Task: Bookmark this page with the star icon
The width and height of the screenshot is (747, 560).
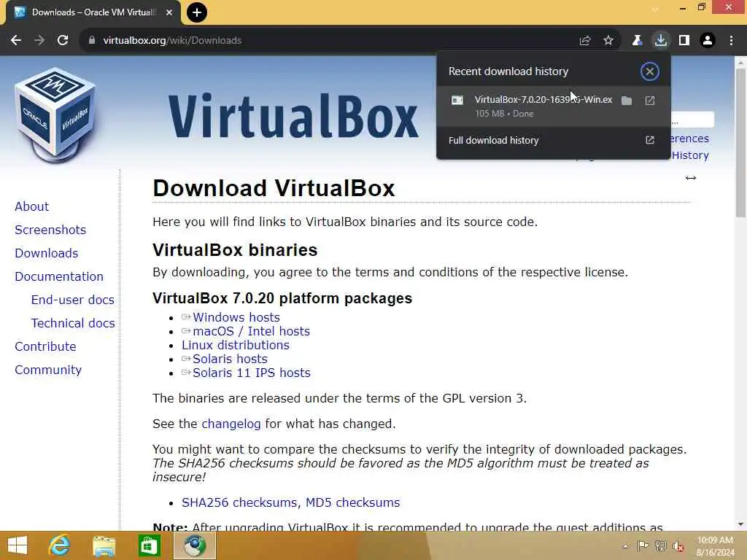Action: click(608, 41)
